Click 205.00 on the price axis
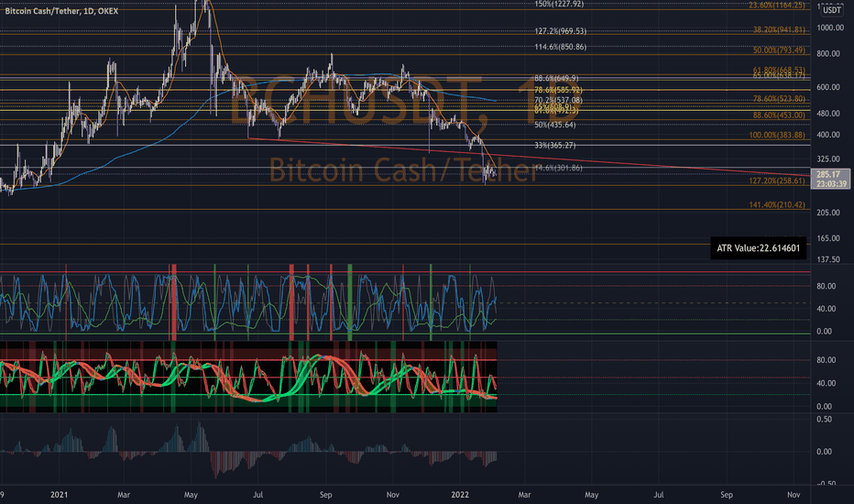Viewport: 854px width, 504px height. 827,213
